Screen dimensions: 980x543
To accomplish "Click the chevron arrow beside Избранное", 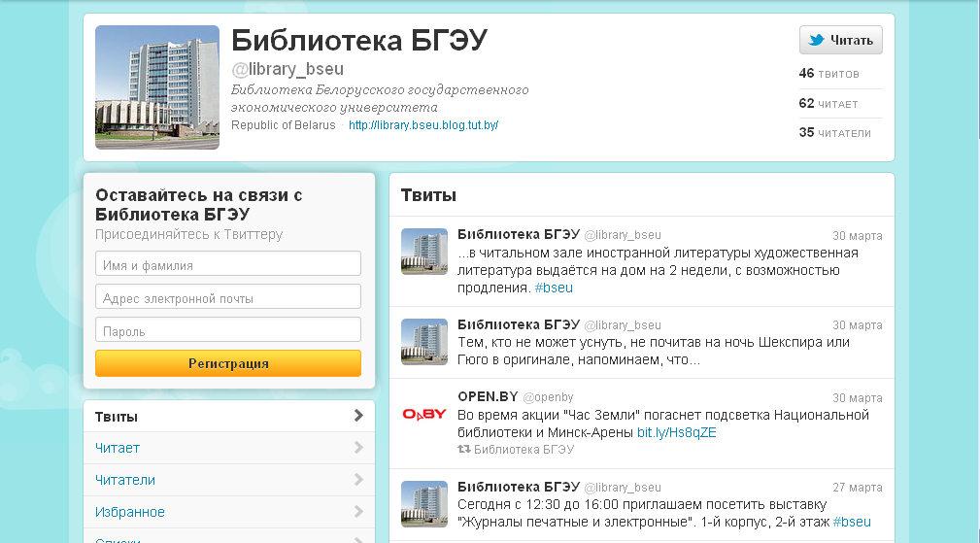I will [358, 511].
